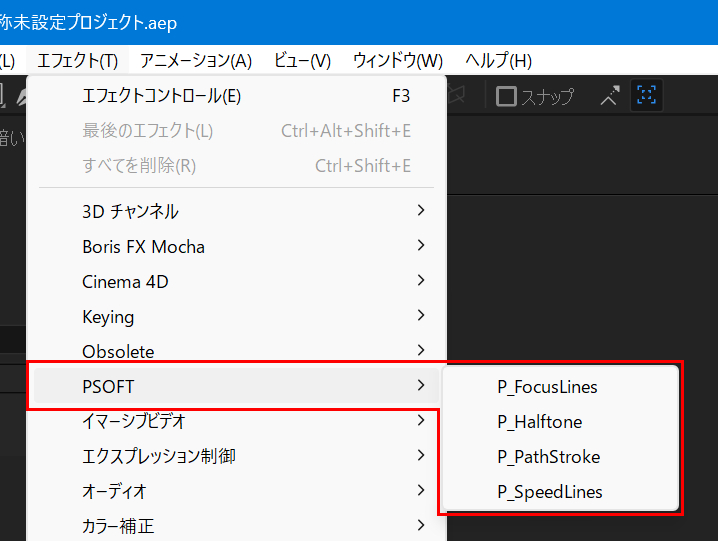718x541 pixels.
Task: Expand the 3D チャンネル submenu arrow
Action: click(421, 211)
